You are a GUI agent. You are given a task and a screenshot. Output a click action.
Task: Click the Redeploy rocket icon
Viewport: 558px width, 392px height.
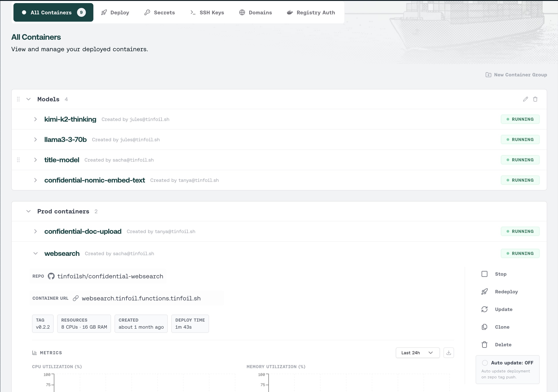[x=484, y=292]
